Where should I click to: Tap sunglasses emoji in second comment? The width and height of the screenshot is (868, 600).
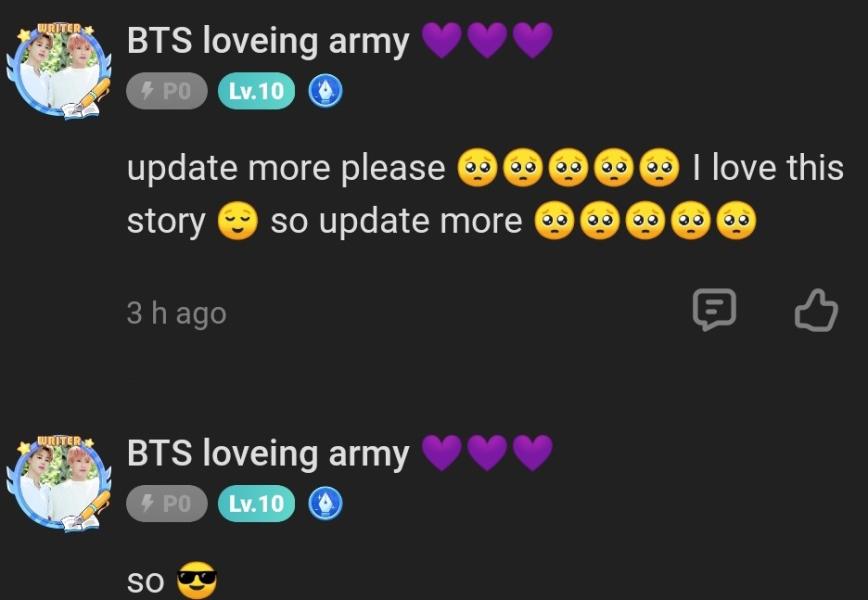197,580
